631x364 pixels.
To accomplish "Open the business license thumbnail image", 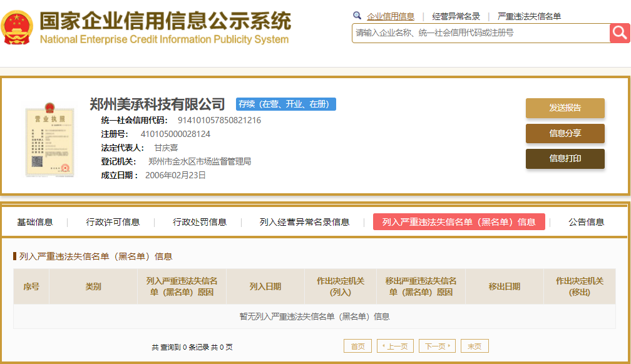I will coord(50,139).
